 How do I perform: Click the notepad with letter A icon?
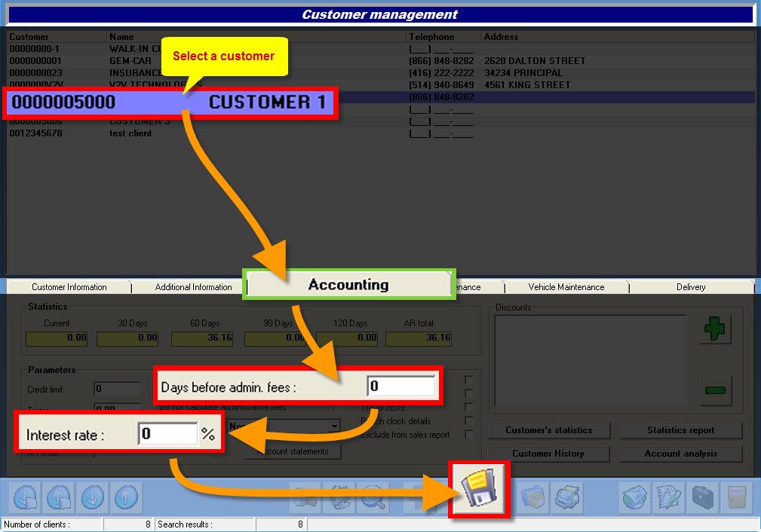click(668, 497)
